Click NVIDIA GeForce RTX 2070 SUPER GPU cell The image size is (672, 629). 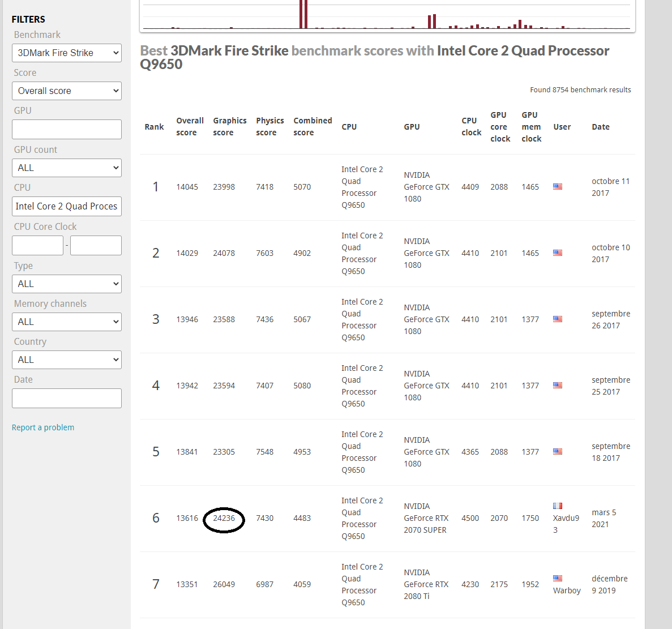426,518
